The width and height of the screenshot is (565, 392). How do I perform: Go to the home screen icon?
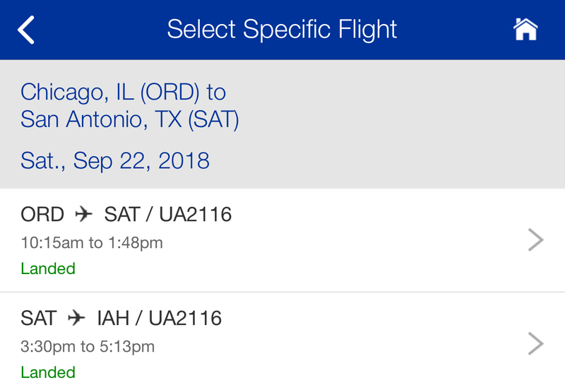coord(525,29)
